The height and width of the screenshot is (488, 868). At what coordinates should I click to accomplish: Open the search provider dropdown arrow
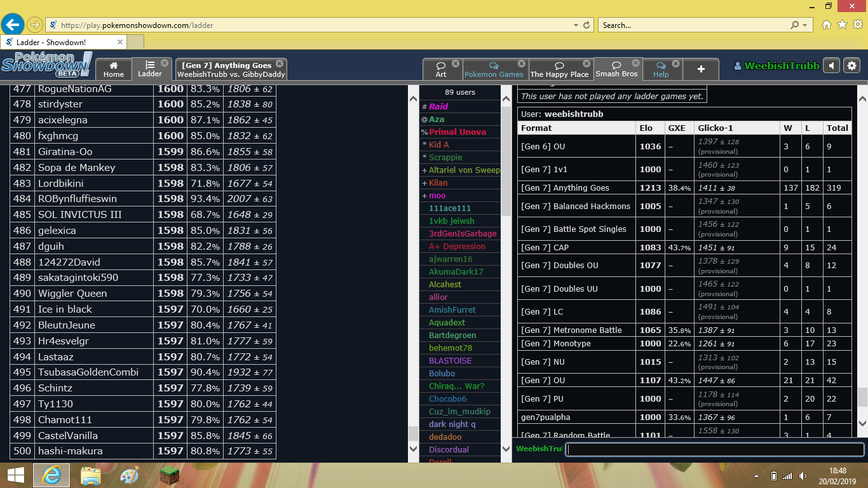coord(805,25)
